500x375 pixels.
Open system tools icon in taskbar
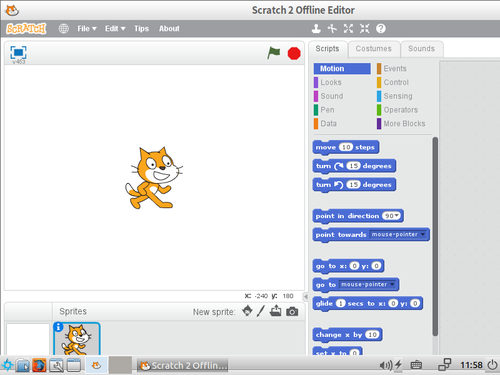[56, 365]
